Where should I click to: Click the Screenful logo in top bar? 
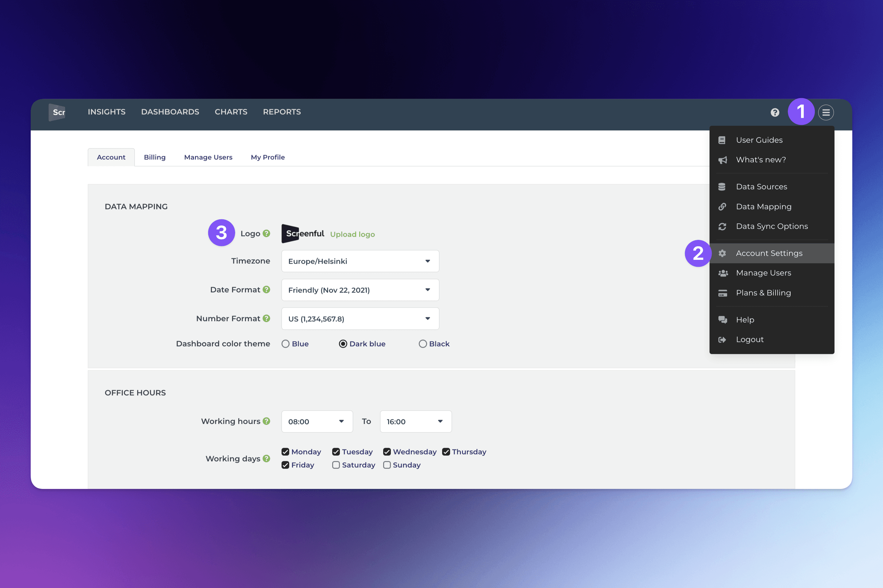(57, 112)
